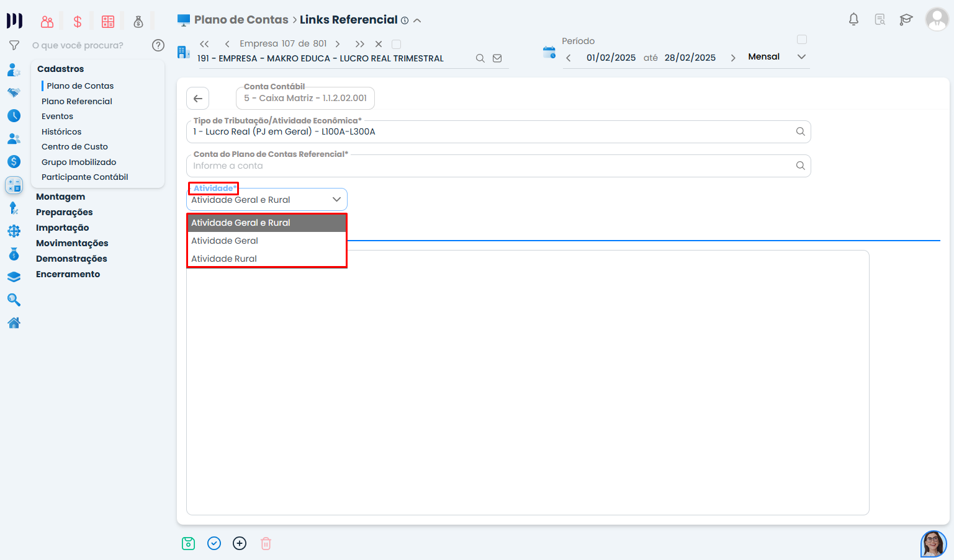Viewport: 954px width, 560px height.
Task: Go to next company
Action: (x=338, y=44)
